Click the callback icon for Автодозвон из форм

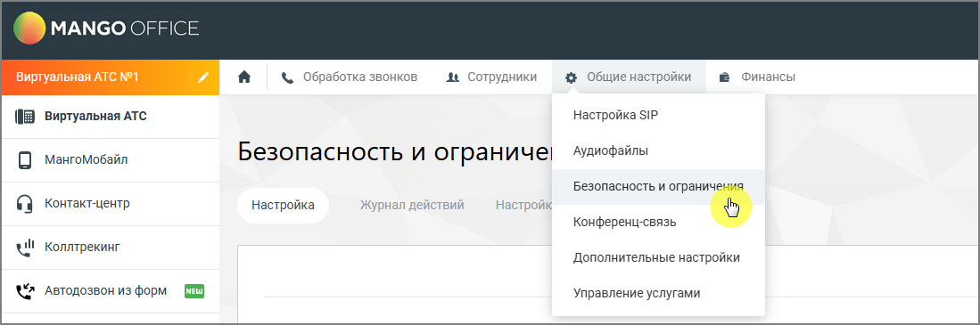(x=24, y=291)
